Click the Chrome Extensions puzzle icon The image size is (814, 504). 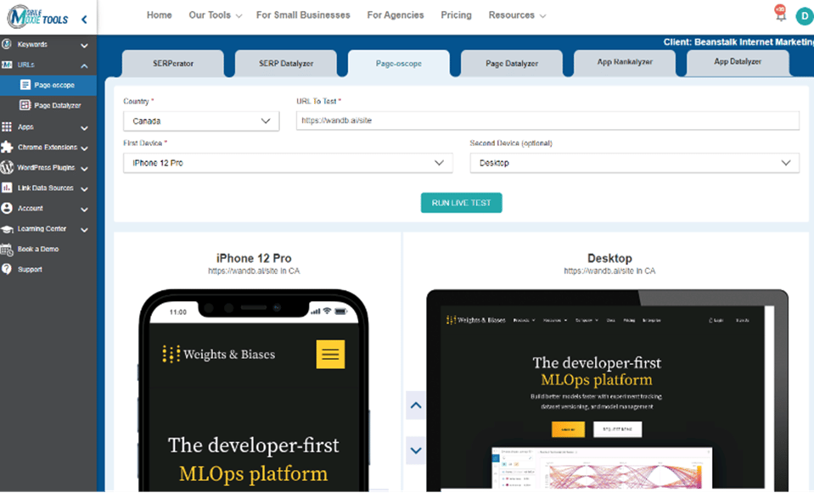[8, 147]
